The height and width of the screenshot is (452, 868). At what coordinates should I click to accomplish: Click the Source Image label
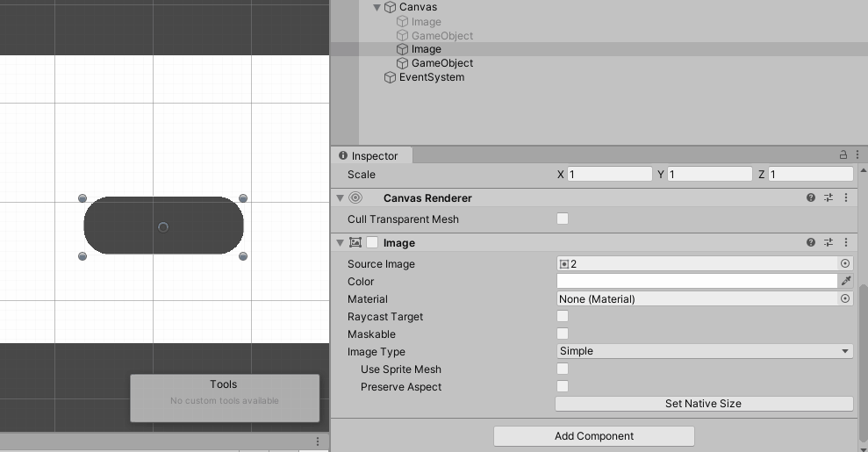381,264
